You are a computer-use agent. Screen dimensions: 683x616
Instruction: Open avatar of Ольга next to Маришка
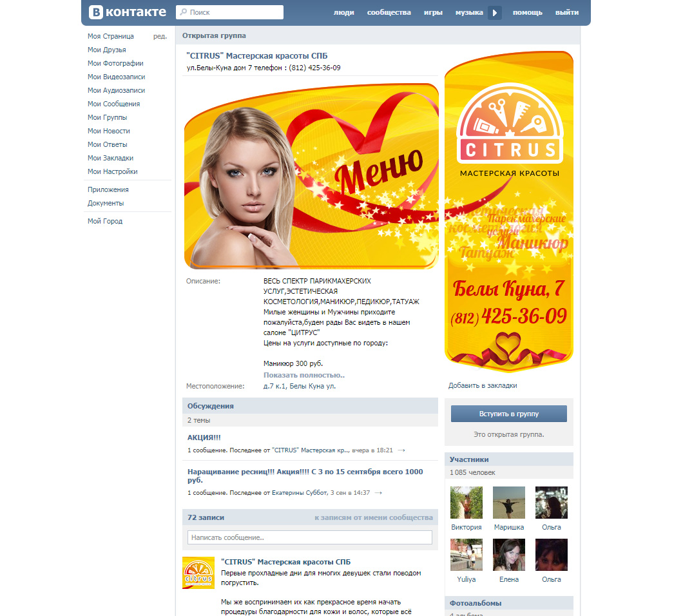pos(552,503)
